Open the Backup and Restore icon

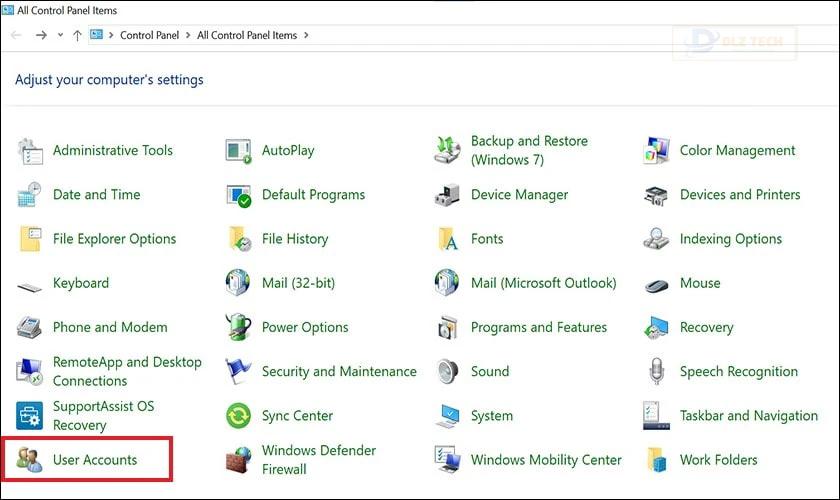pyautogui.click(x=447, y=150)
